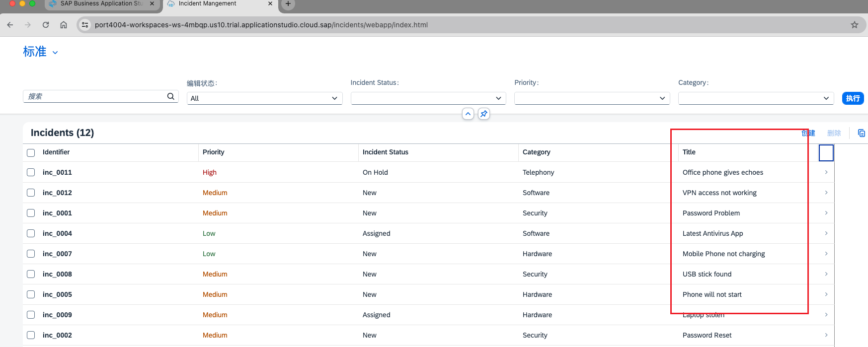Click the copy icon in table toolbar
The width and height of the screenshot is (868, 347).
pos(861,133)
